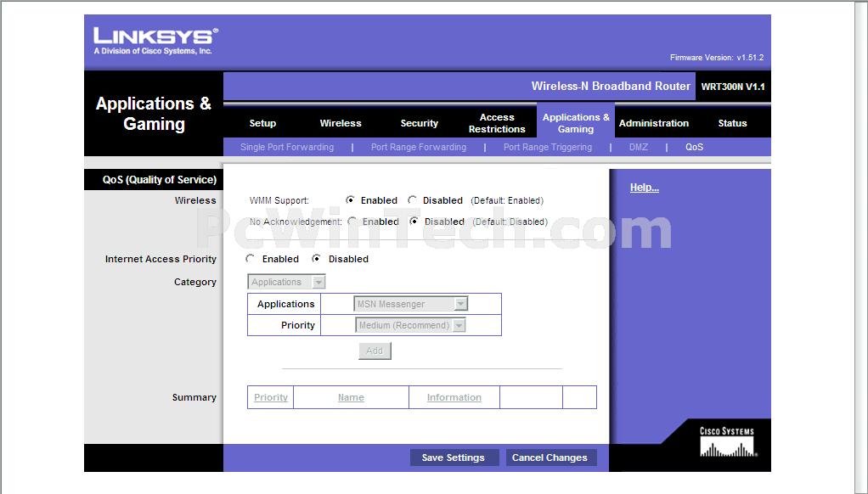Click the Internet Access Priority label
The width and height of the screenshot is (868, 494).
click(x=161, y=259)
